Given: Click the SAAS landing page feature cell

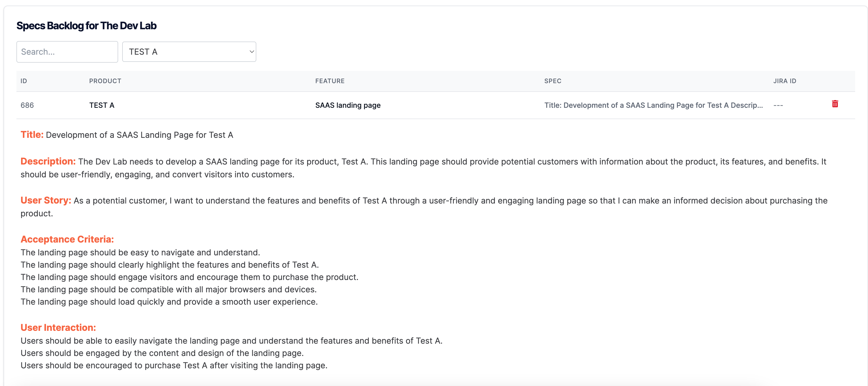Looking at the screenshot, I should click(348, 105).
